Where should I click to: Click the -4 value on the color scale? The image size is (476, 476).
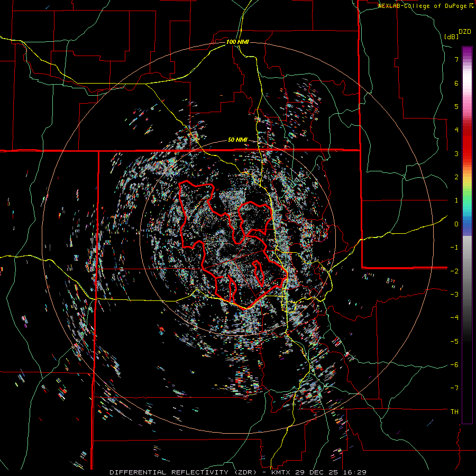click(454, 318)
